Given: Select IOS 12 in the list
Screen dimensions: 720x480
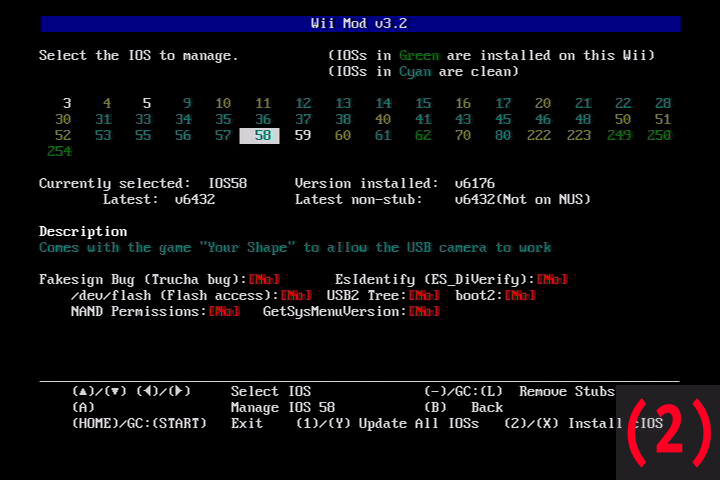Looking at the screenshot, I should coord(303,103).
